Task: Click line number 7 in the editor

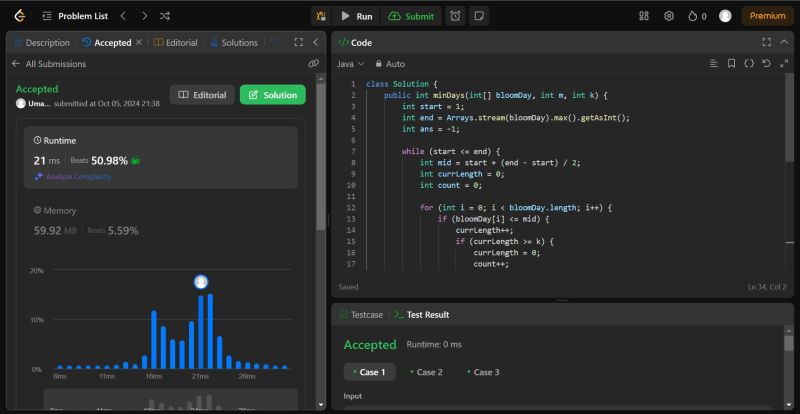Action: [x=353, y=152]
